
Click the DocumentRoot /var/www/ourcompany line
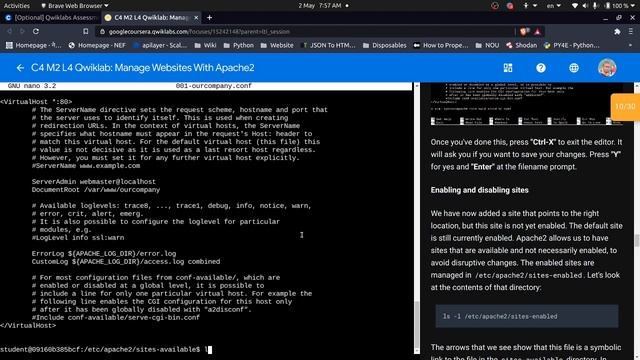[x=96, y=190]
